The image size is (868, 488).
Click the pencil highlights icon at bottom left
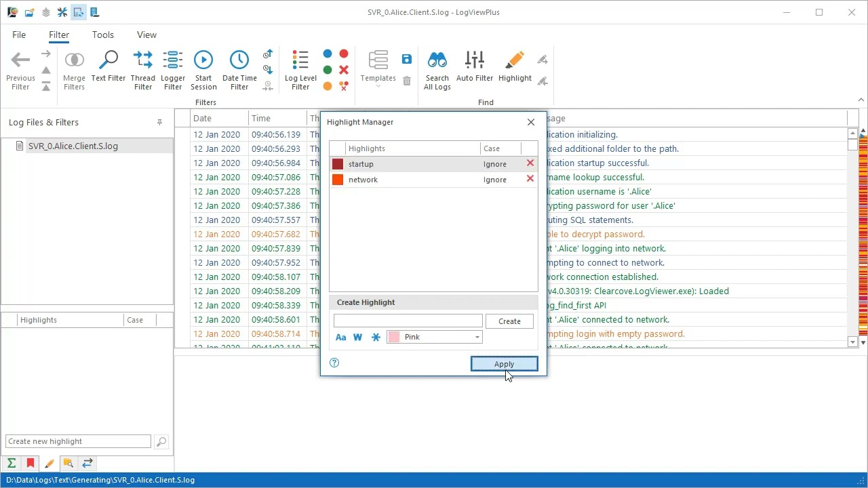(x=50, y=464)
